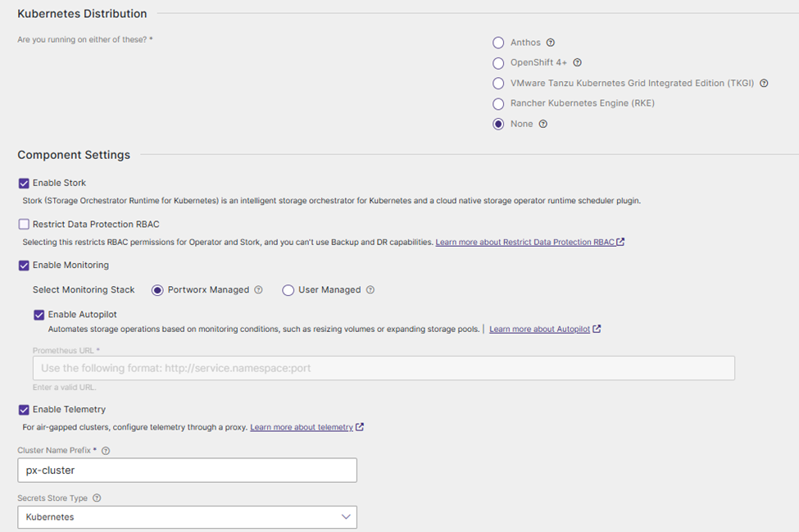This screenshot has height=532, width=799.
Task: Open Learn more about telemetry link
Action: coord(301,427)
